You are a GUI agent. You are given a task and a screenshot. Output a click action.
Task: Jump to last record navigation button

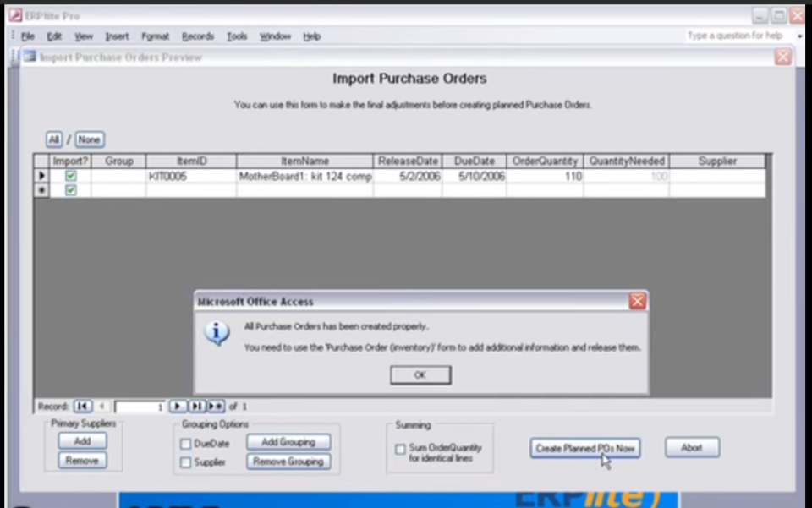click(x=197, y=407)
